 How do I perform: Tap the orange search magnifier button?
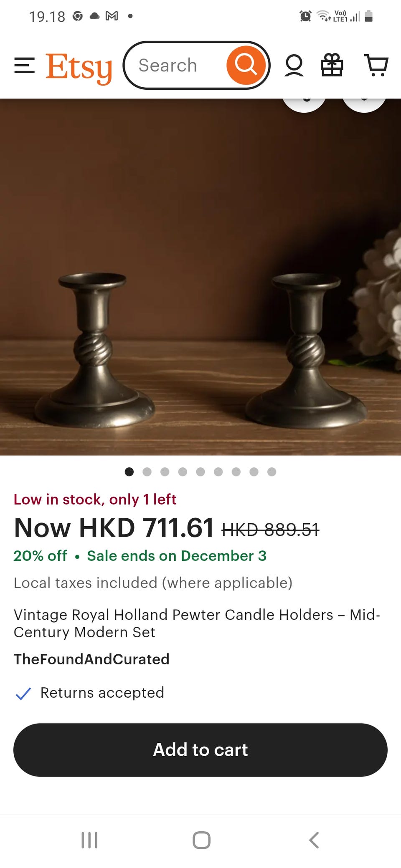pyautogui.click(x=246, y=65)
